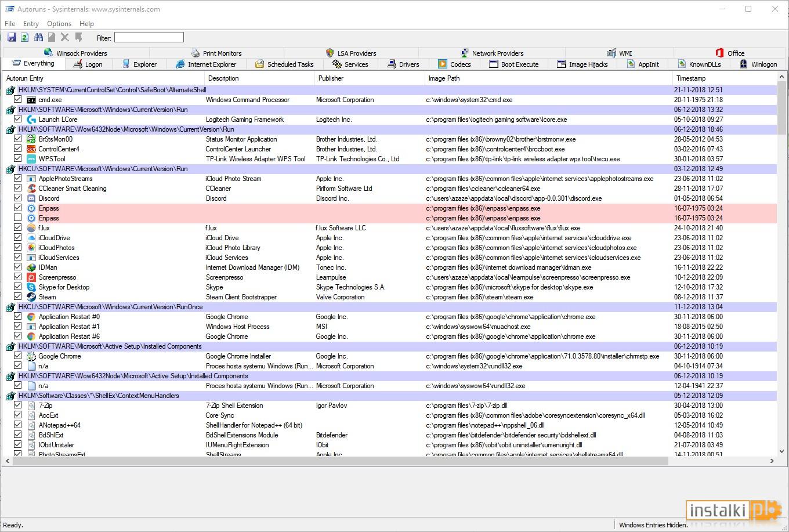Disable the CCleaner Smart Cleaning checkbox
The height and width of the screenshot is (532, 789).
(17, 189)
